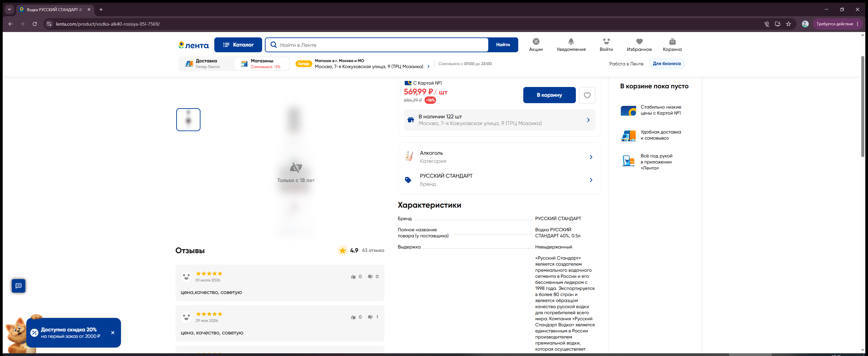
Task: Open the chat support widget
Action: pos(19,286)
